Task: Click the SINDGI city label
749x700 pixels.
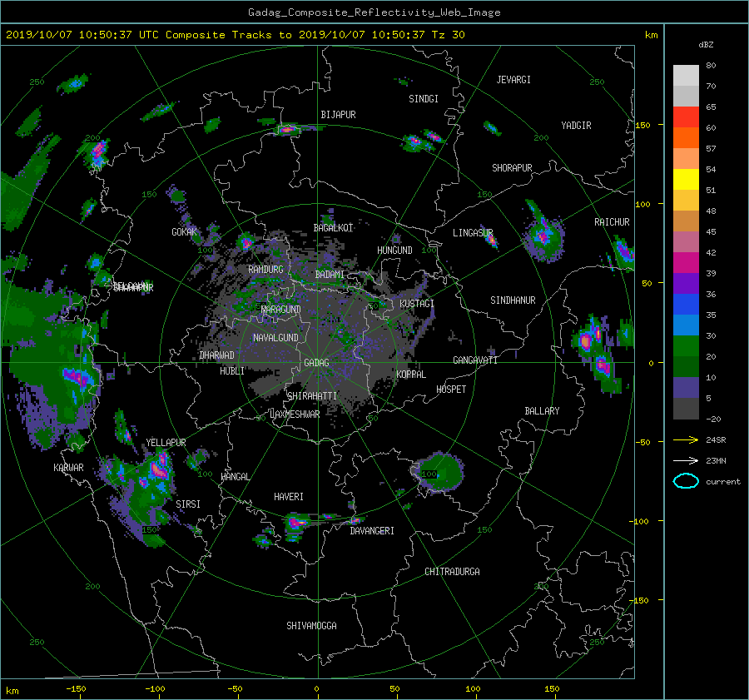Action: (x=424, y=99)
